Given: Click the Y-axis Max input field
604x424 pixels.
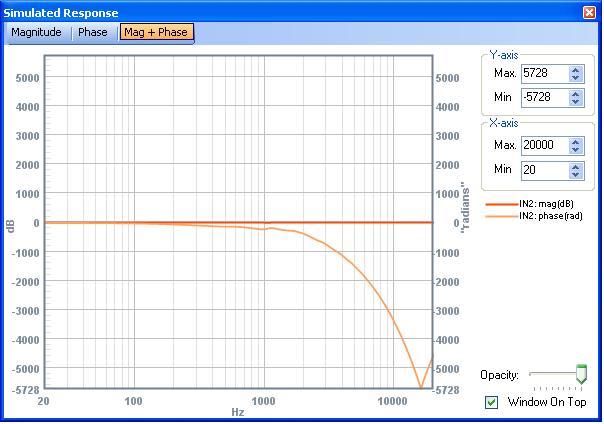Looking at the screenshot, I should coord(544,73).
